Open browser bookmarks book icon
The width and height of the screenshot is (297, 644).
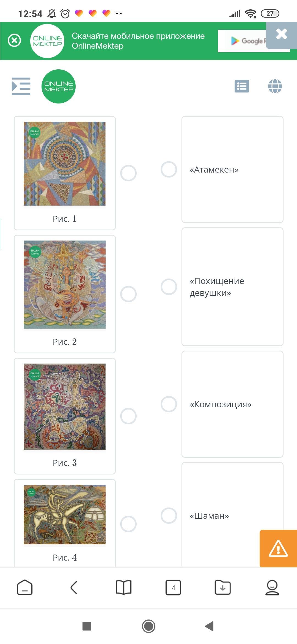click(124, 588)
